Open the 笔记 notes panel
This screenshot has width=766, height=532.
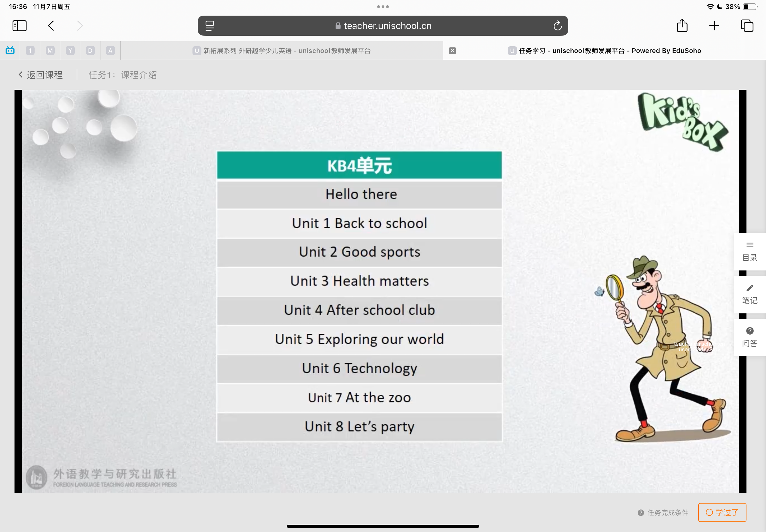[749, 294]
